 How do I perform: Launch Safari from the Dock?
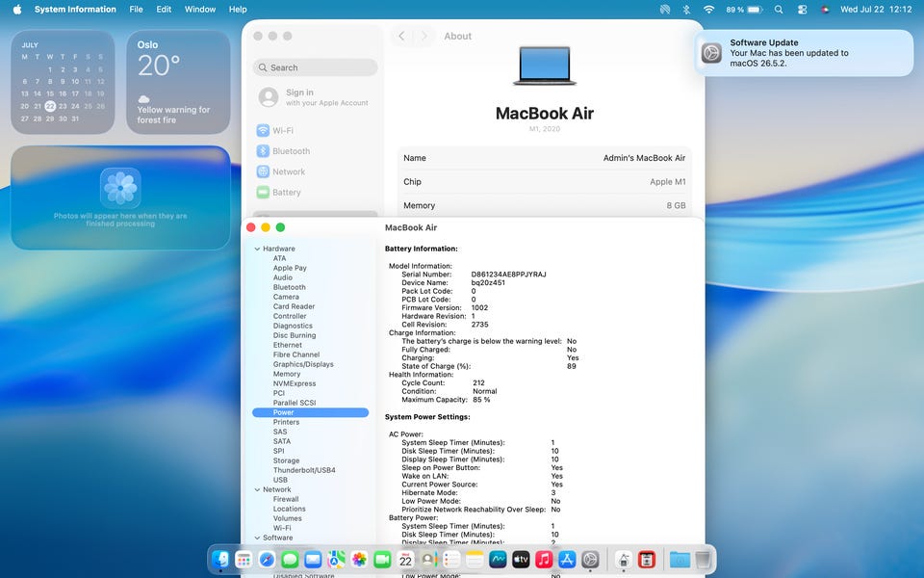267,559
